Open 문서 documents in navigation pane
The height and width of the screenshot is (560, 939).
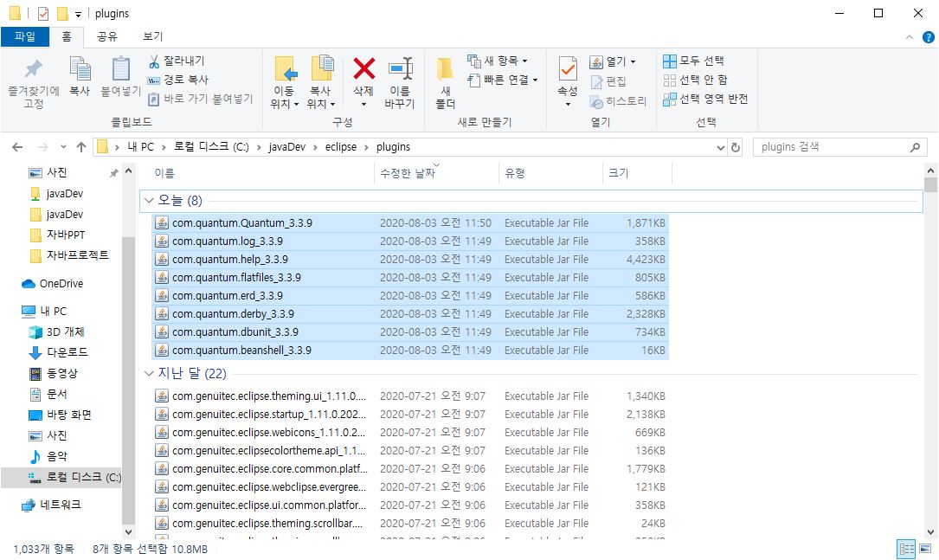(x=48, y=394)
